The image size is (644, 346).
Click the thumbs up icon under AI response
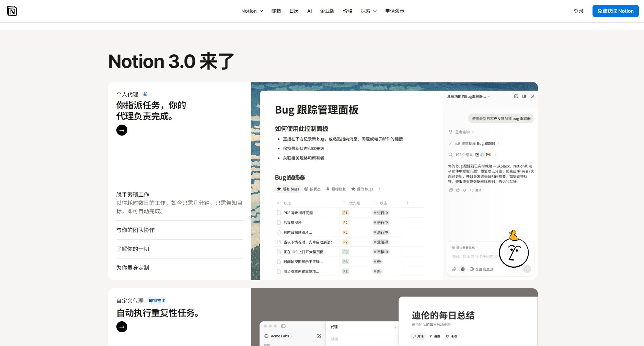point(458,190)
